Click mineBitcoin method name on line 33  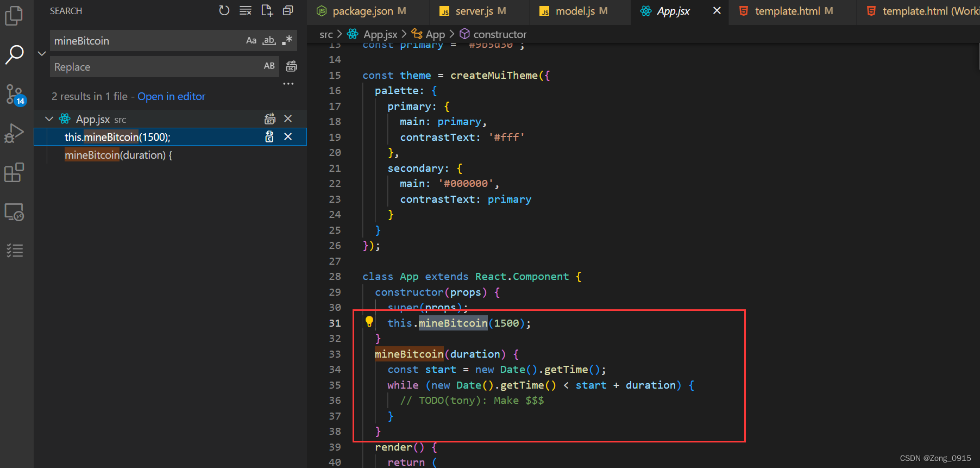coord(409,354)
